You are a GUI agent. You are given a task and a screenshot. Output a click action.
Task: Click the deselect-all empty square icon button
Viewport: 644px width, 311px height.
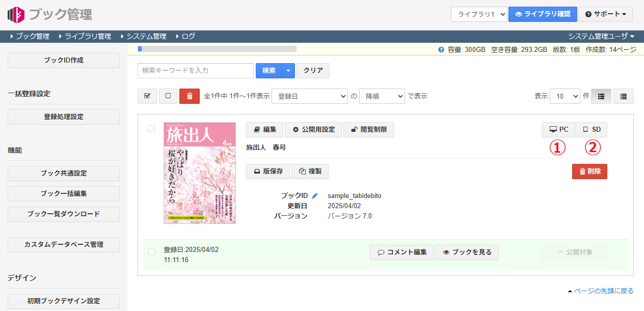pos(168,96)
